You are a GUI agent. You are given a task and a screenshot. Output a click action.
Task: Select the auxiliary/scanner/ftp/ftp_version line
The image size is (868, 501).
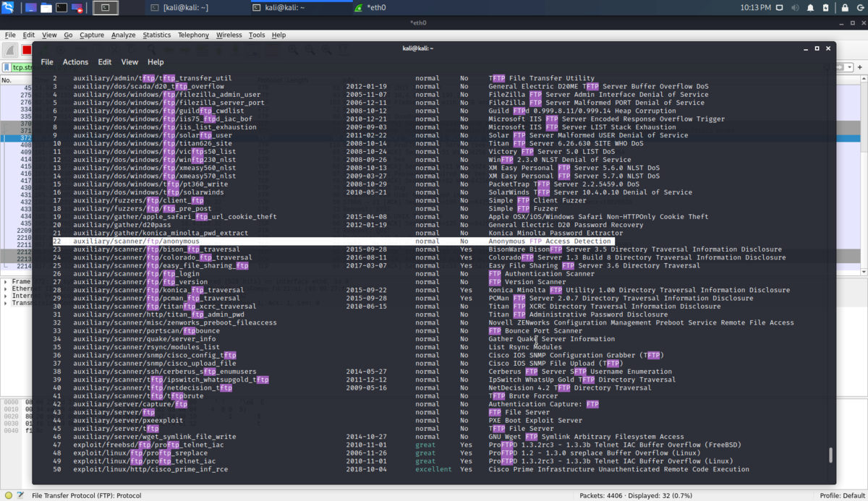point(140,282)
